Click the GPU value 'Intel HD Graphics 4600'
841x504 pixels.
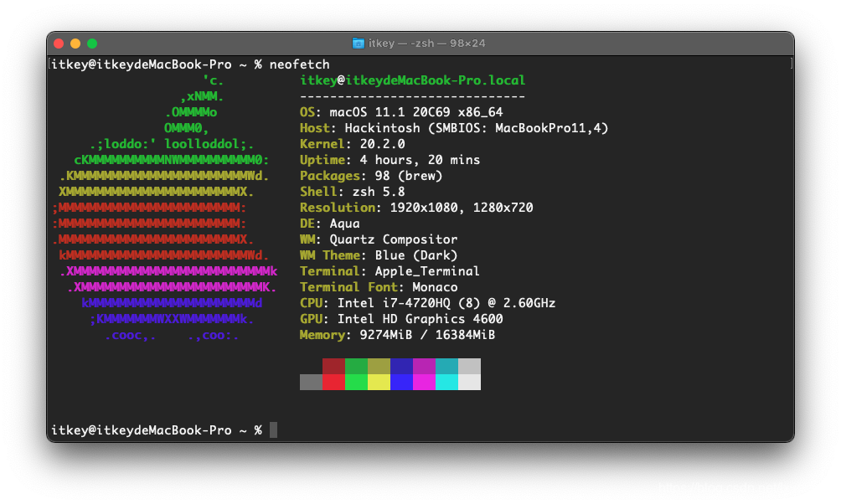pyautogui.click(x=420, y=319)
